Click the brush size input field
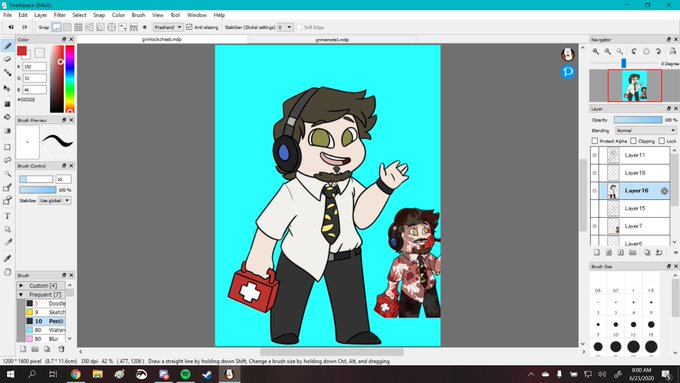The image size is (680, 383). (63, 179)
